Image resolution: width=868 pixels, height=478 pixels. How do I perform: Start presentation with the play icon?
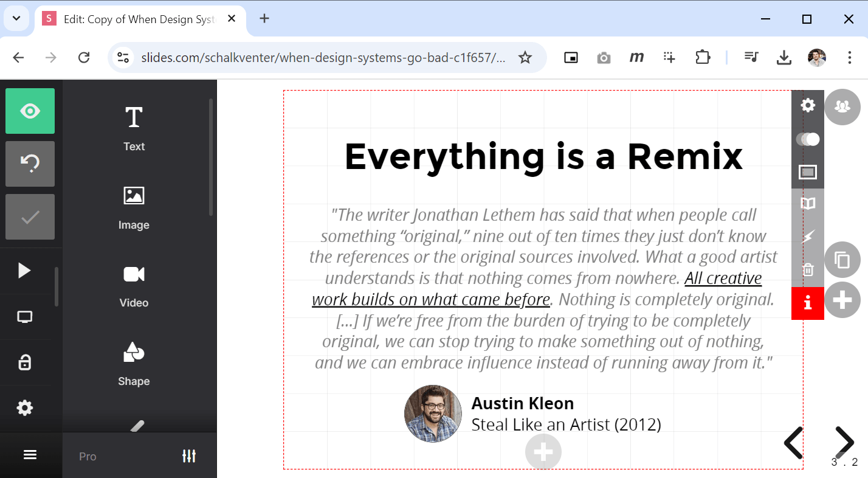(x=24, y=271)
